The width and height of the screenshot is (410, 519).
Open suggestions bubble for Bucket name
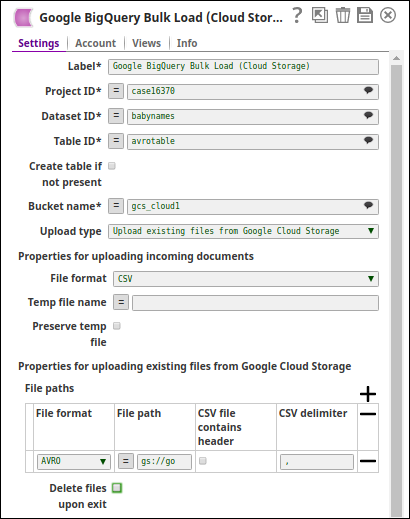coord(368,205)
